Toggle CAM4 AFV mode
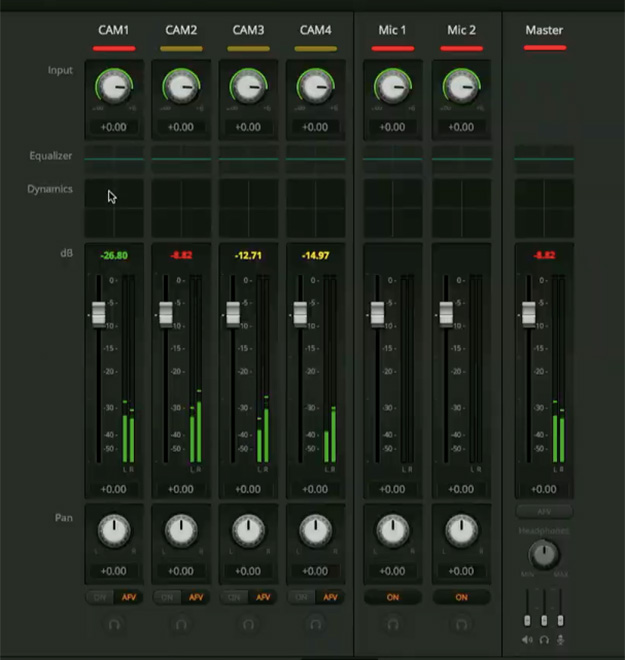625x660 pixels. click(x=330, y=597)
